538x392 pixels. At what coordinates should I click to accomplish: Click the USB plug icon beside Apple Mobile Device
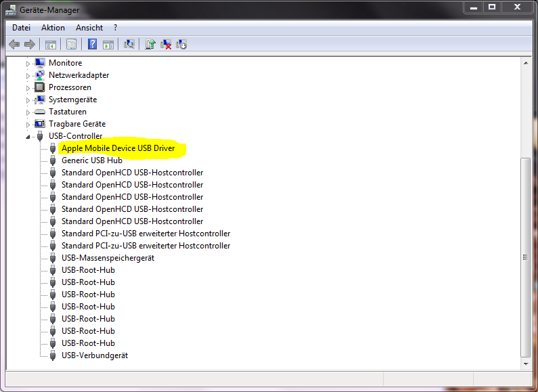(53, 148)
